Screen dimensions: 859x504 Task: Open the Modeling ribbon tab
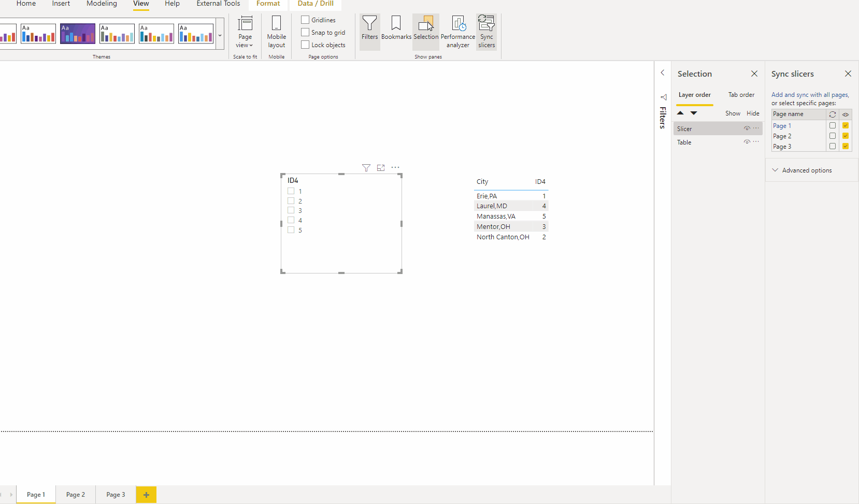point(102,4)
